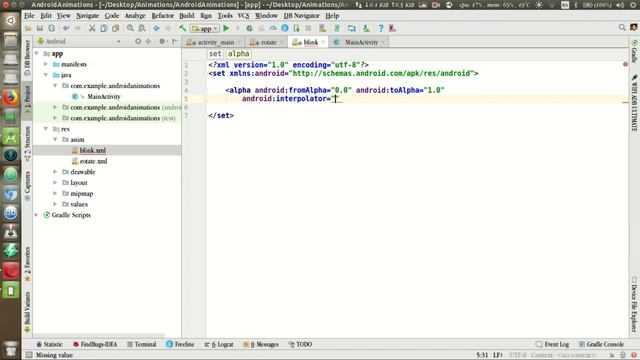Run the app with green play icon

pyautogui.click(x=226, y=28)
